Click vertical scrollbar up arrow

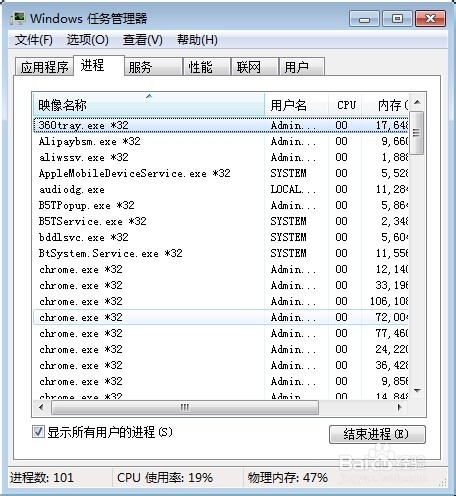(x=417, y=102)
